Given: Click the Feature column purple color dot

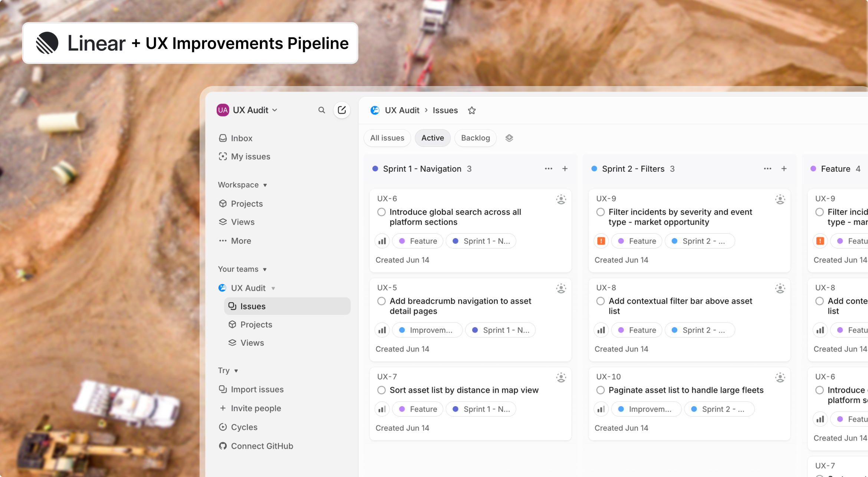Looking at the screenshot, I should pos(813,169).
